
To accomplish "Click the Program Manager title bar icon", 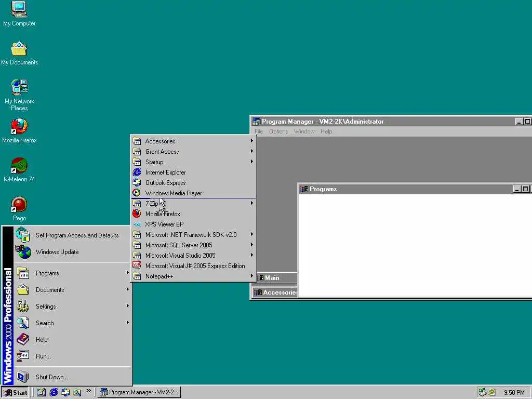I will pyautogui.click(x=257, y=122).
